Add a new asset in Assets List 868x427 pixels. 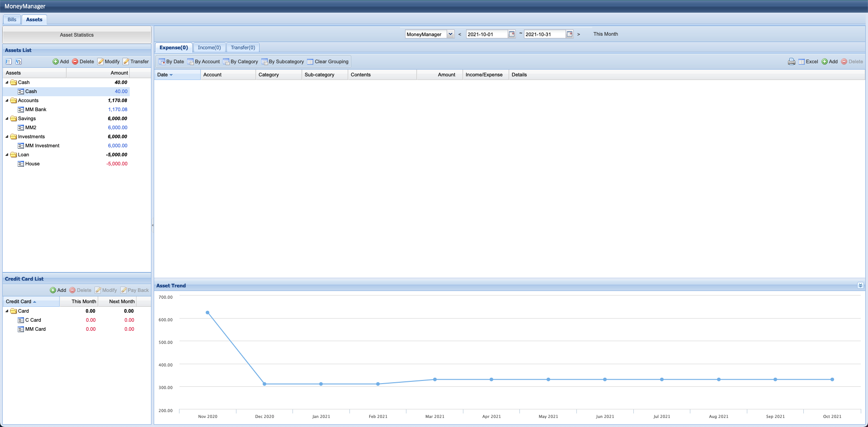pyautogui.click(x=61, y=61)
